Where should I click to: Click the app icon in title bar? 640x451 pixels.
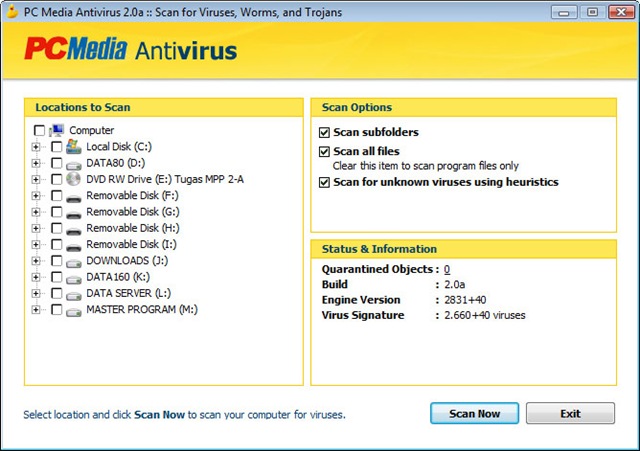[14, 11]
